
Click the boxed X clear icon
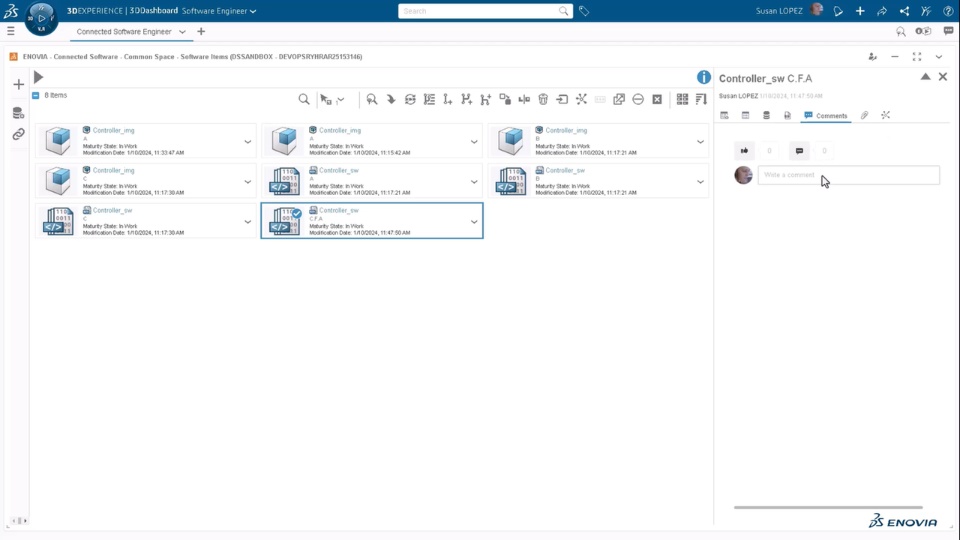(657, 99)
